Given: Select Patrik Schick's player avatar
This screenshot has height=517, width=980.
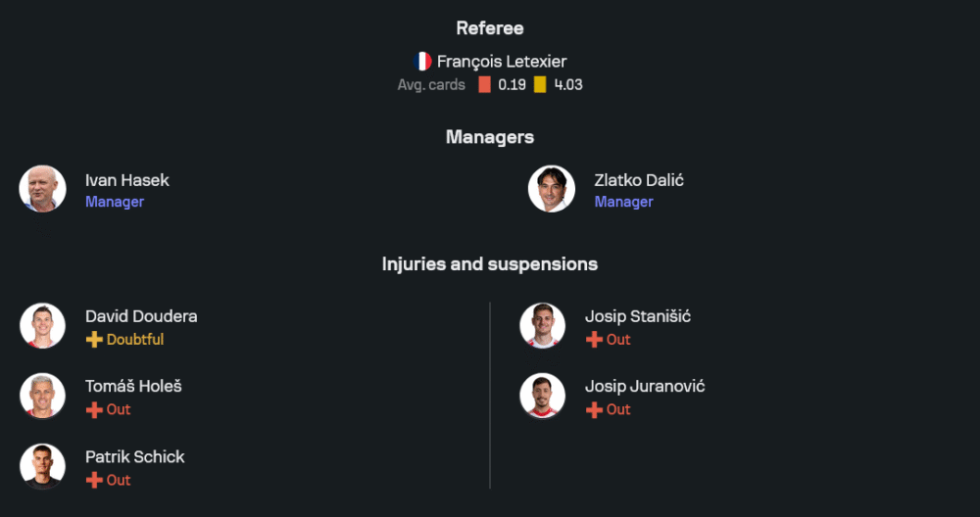Looking at the screenshot, I should pos(42,467).
